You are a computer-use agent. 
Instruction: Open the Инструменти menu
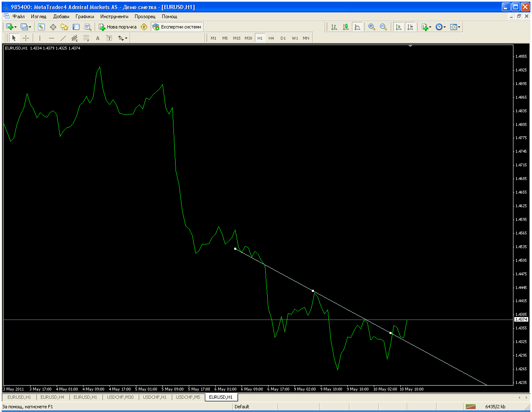point(114,17)
